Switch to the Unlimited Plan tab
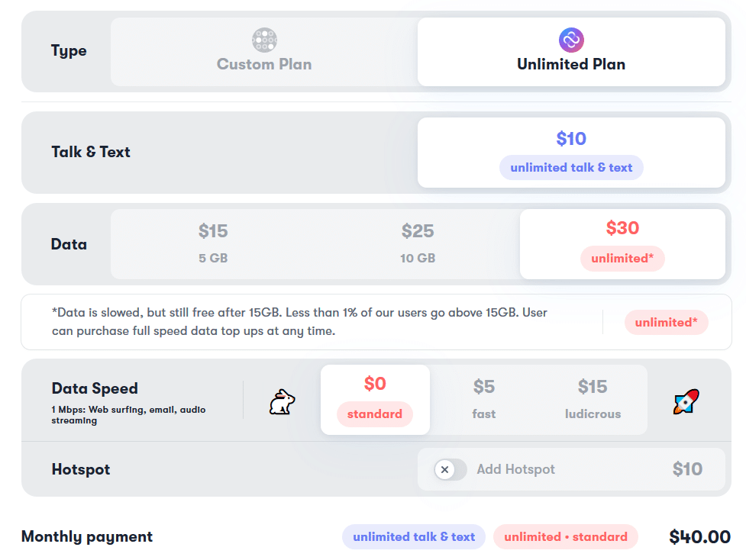Image resolution: width=746 pixels, height=560 pixels. click(571, 52)
